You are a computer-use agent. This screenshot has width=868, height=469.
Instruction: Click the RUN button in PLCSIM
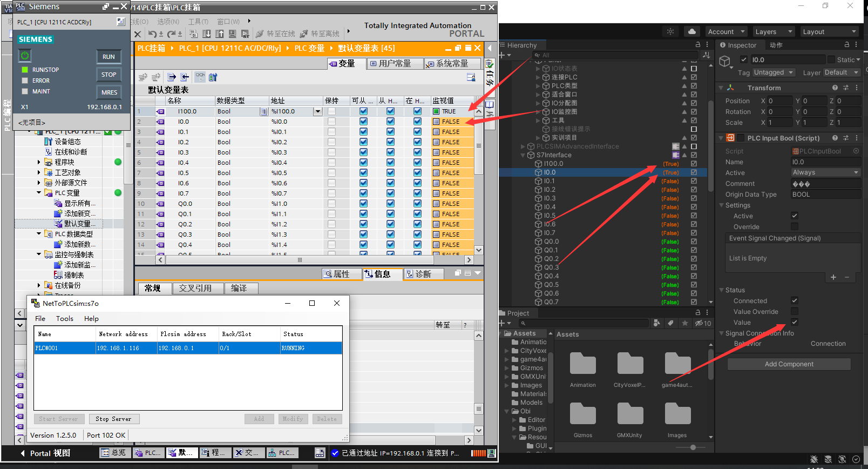[109, 57]
